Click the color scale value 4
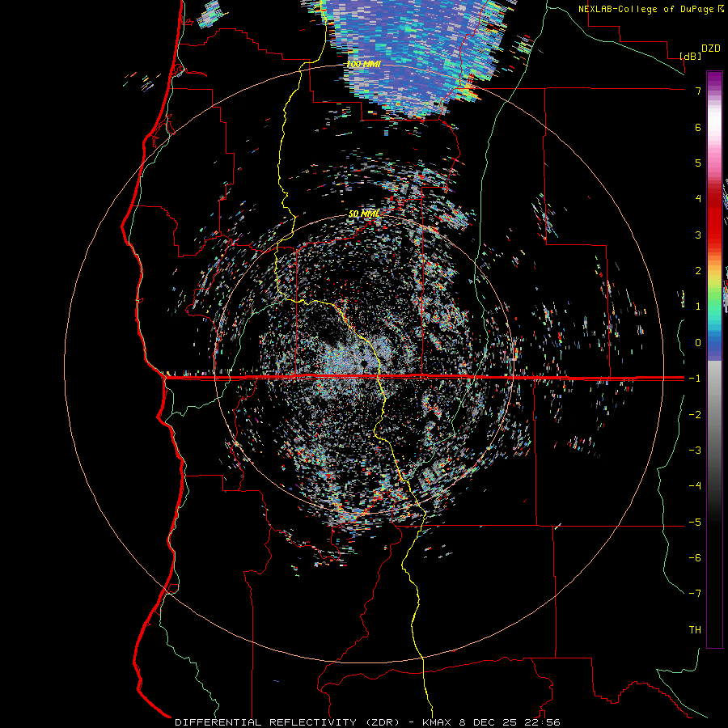Viewport: 728px width, 728px height. [698, 199]
